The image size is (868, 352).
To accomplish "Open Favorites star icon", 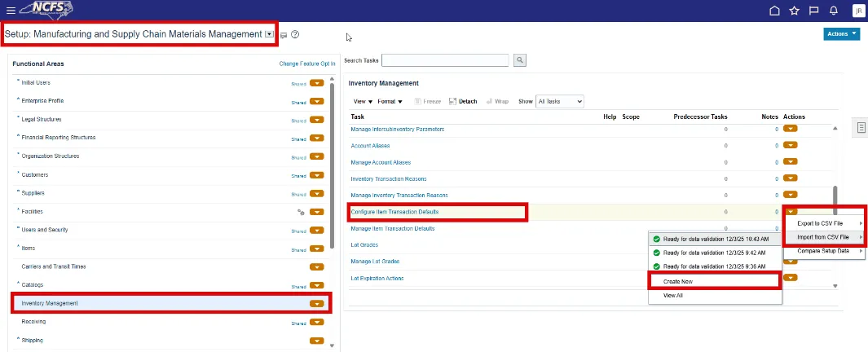I will [x=795, y=11].
